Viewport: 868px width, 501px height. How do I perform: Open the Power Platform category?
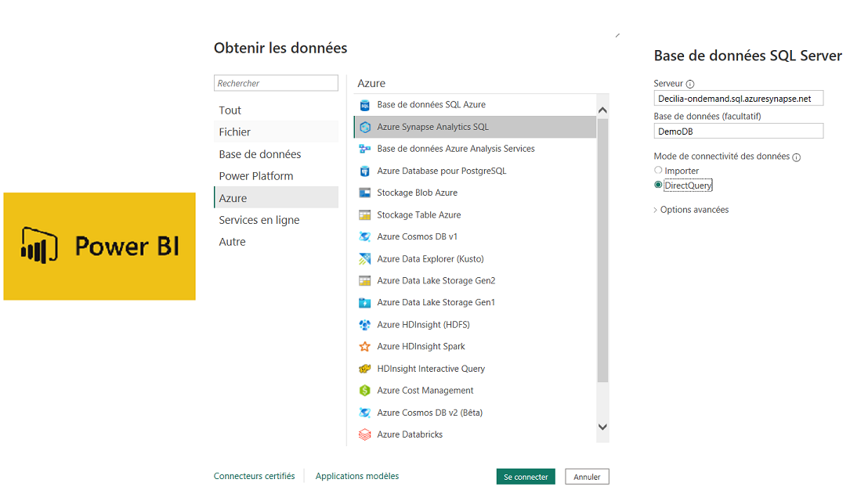tap(276, 176)
